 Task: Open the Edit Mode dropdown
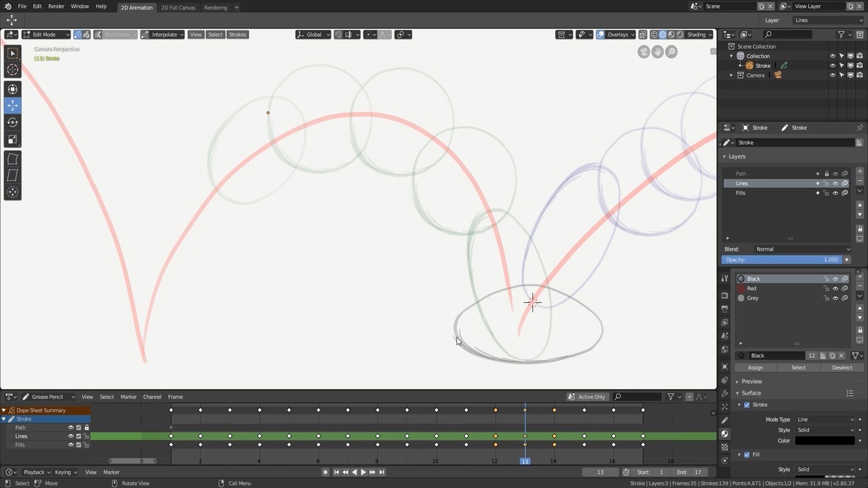pos(45,35)
